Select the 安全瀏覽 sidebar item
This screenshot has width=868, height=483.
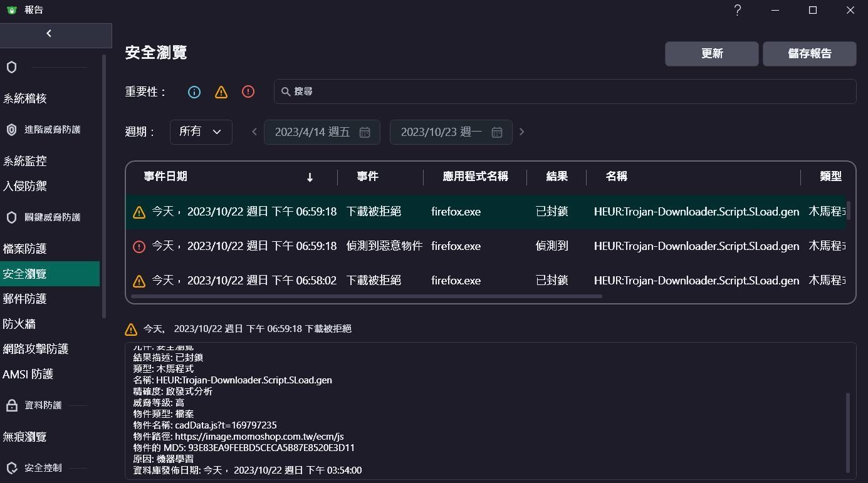pyautogui.click(x=50, y=274)
